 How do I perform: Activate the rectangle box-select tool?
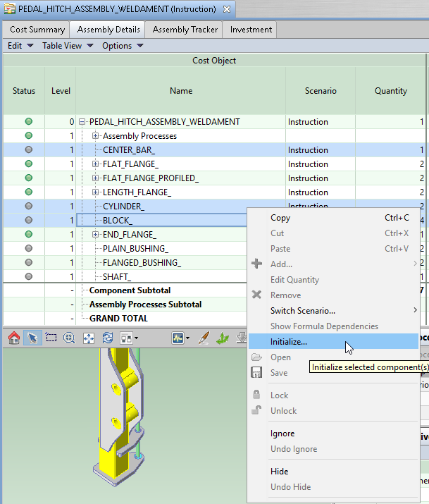tap(51, 338)
